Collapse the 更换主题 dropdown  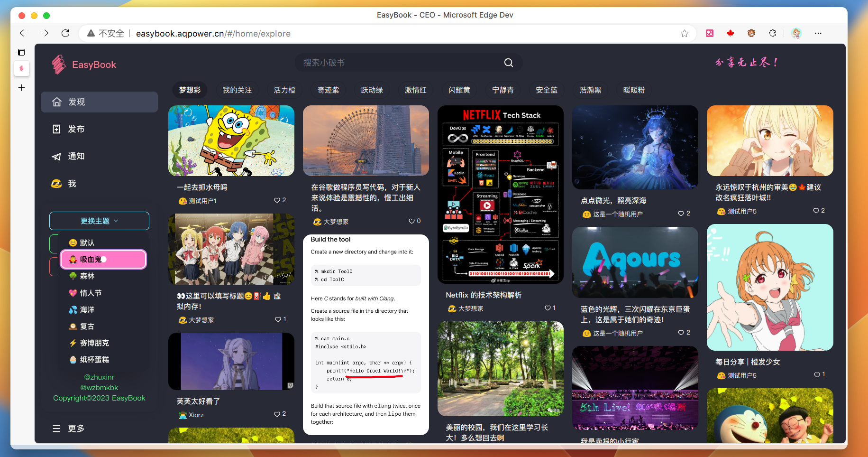(x=99, y=221)
